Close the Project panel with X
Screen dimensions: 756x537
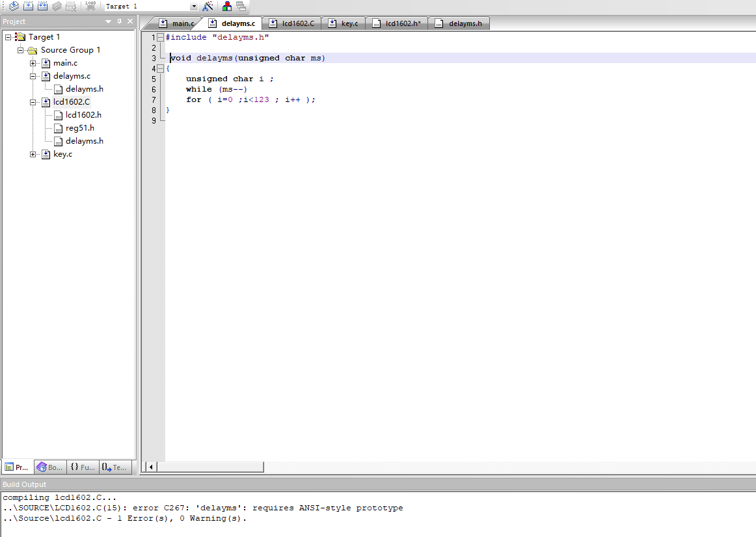pos(130,21)
